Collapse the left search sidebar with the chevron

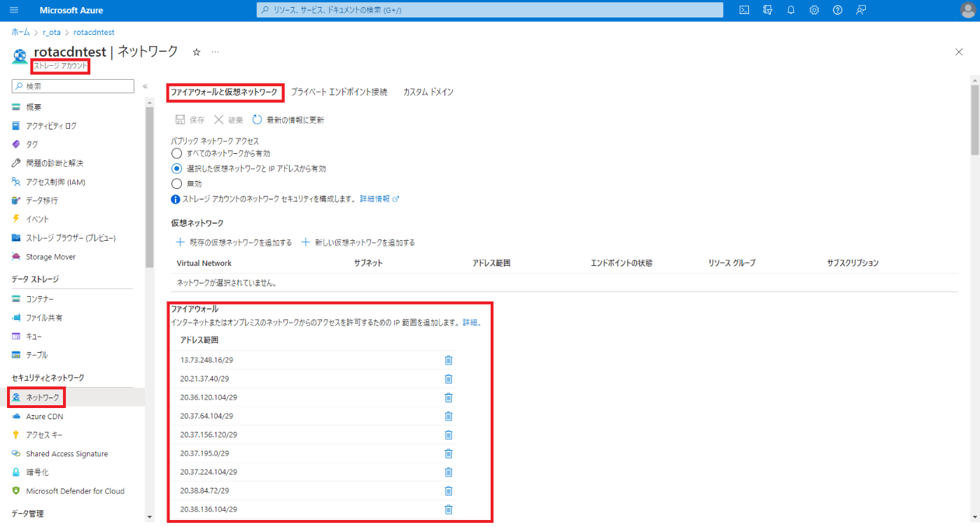tap(145, 86)
